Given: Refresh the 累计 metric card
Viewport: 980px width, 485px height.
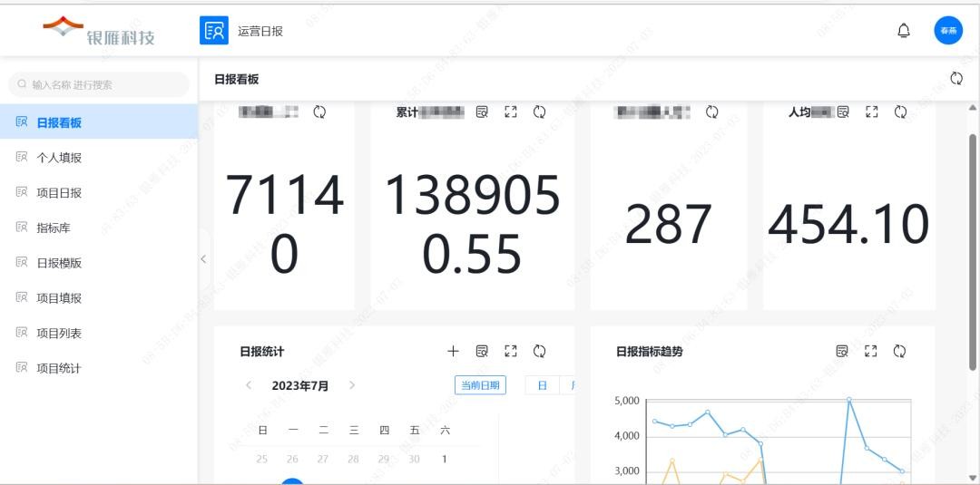Looking at the screenshot, I should pyautogui.click(x=539, y=112).
